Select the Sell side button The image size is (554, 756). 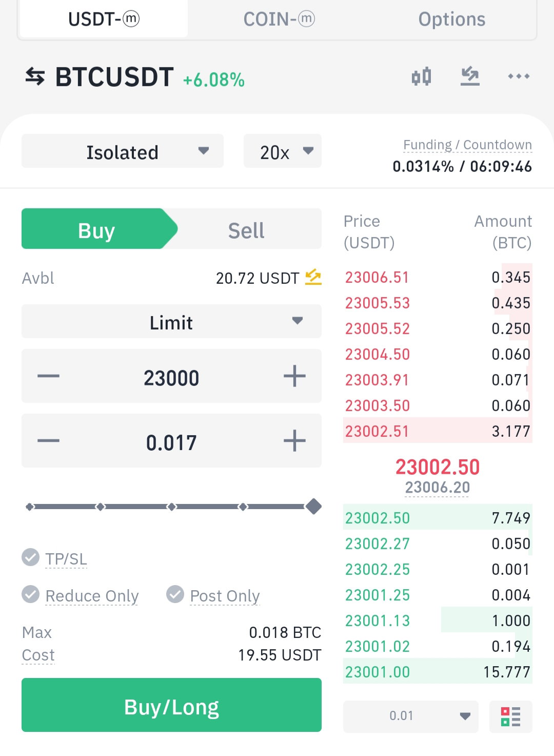[246, 229]
